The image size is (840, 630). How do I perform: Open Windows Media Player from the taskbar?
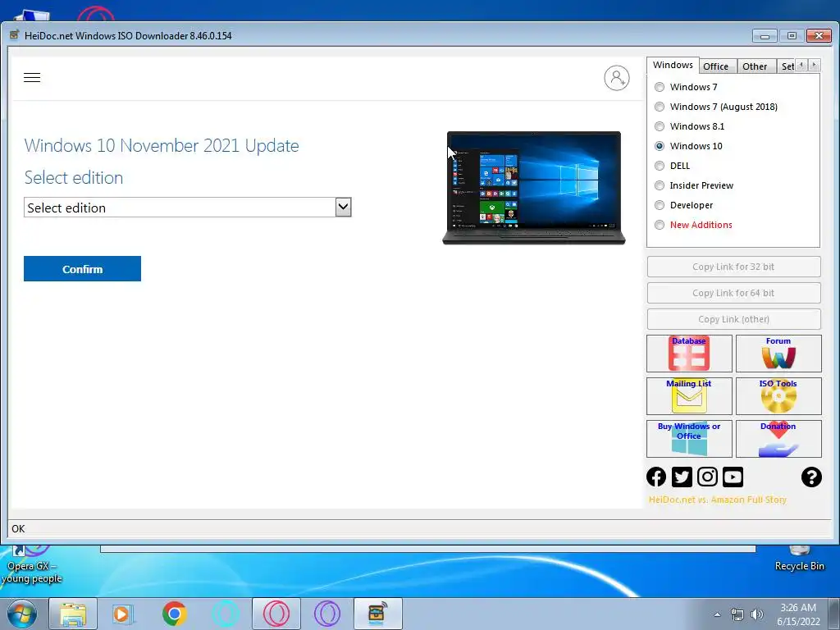122,614
